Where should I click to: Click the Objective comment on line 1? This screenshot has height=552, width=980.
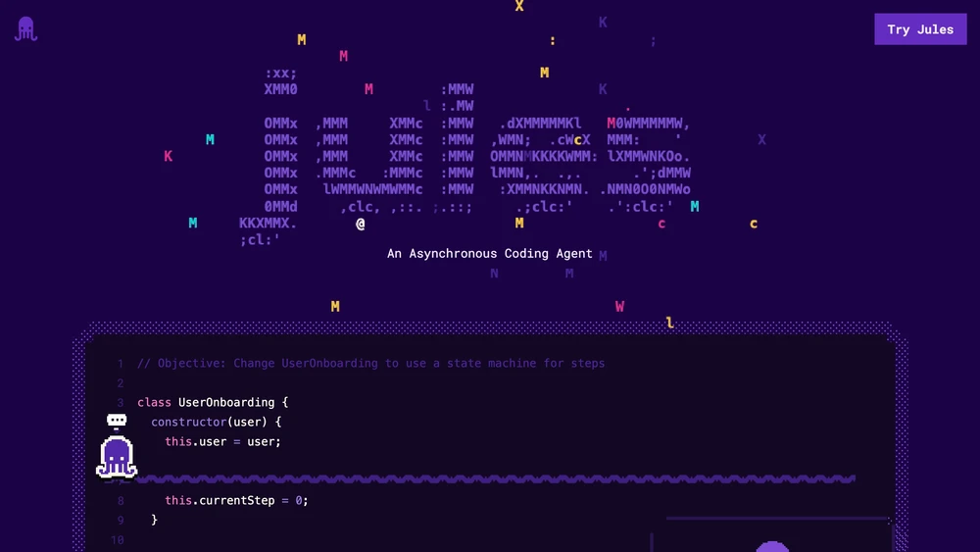(370, 363)
